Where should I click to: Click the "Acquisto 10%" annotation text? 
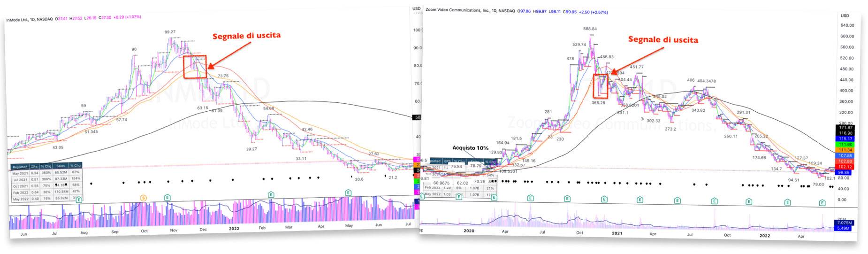point(470,148)
